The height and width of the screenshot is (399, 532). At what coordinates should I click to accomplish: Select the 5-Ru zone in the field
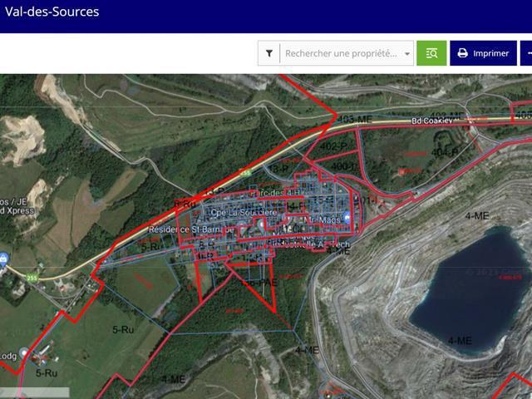(x=123, y=330)
